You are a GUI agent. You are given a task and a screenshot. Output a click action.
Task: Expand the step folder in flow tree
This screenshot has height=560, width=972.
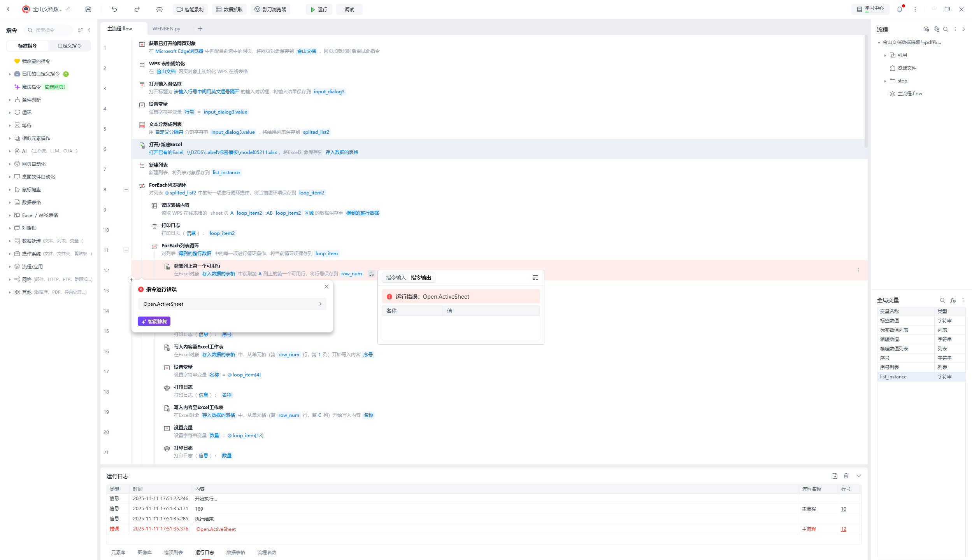point(885,81)
